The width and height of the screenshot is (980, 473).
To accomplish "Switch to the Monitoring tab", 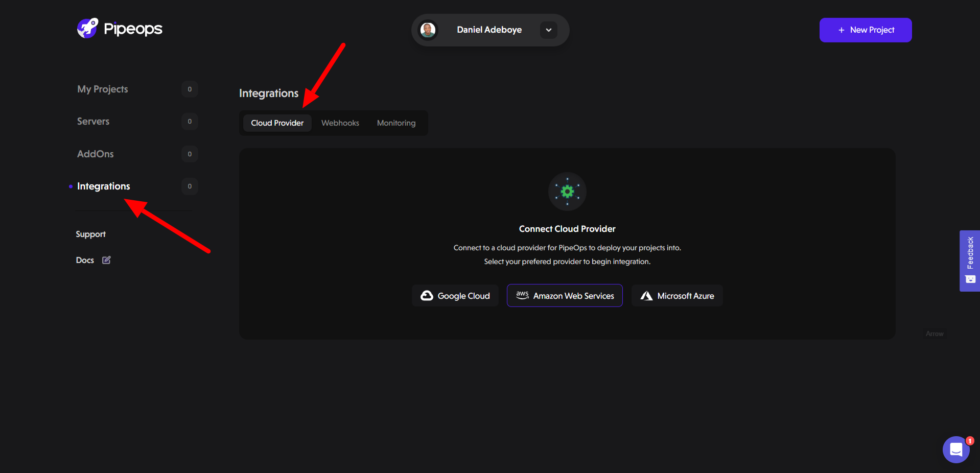I will point(396,123).
